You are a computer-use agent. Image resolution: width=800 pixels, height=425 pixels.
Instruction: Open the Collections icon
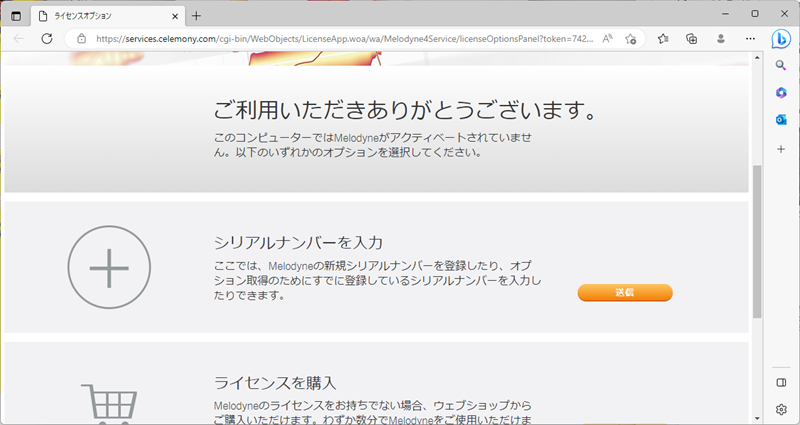[692, 39]
